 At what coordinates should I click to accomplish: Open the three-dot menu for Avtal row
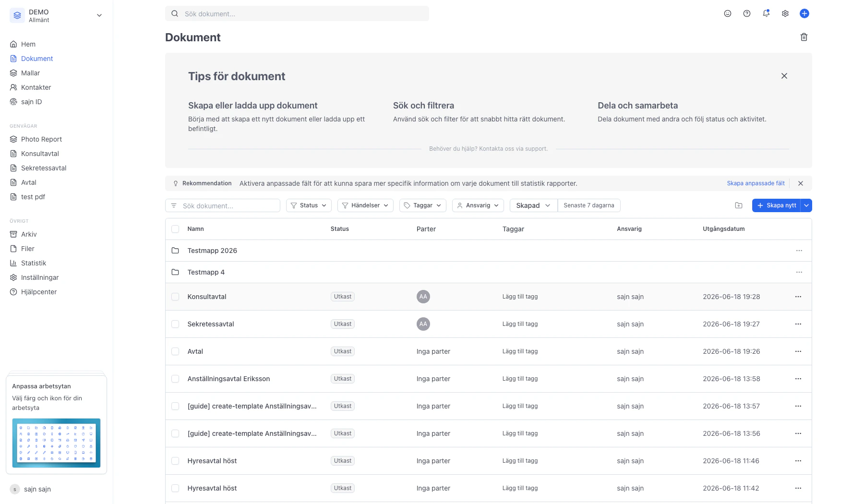point(798,351)
